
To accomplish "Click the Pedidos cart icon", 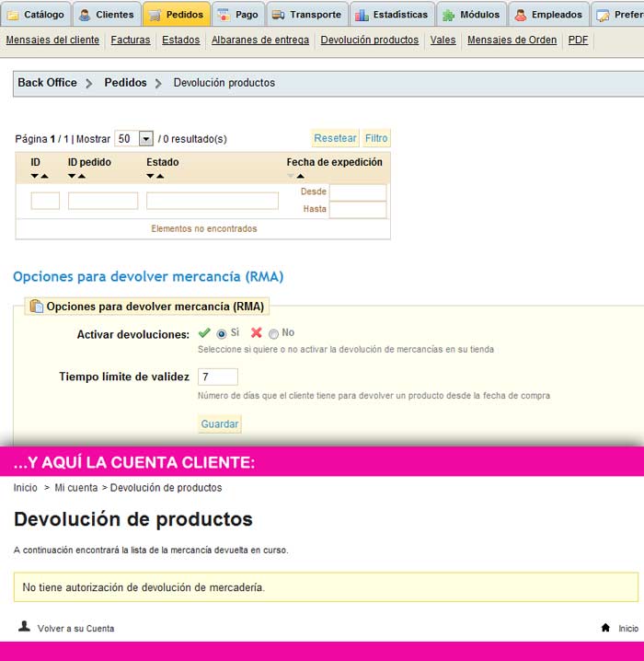I will (155, 15).
